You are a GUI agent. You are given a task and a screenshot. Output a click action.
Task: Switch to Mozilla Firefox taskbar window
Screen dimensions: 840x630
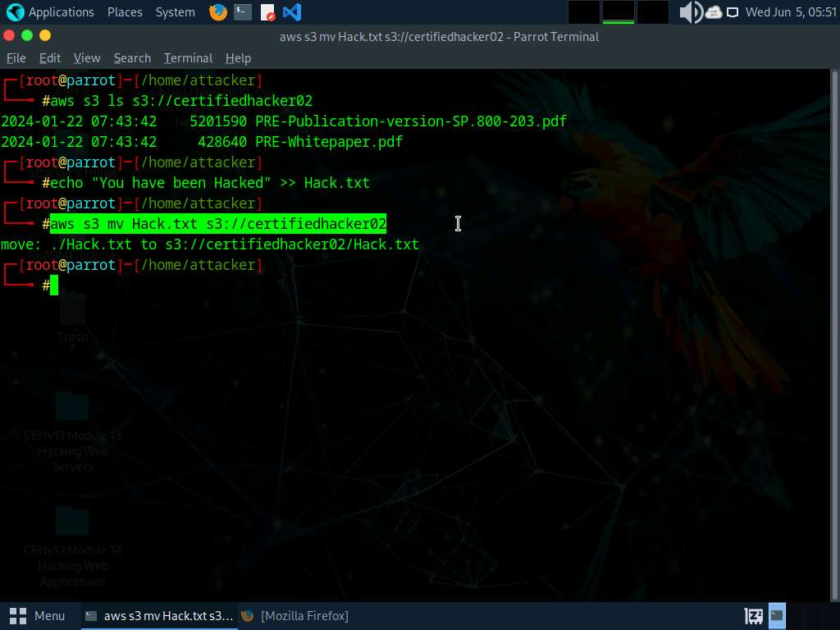[295, 615]
